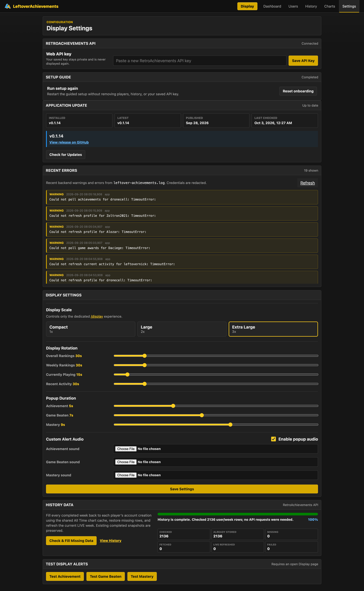Toggle the Enable popup audio checkbox
The height and width of the screenshot is (591, 364).
[274, 439]
